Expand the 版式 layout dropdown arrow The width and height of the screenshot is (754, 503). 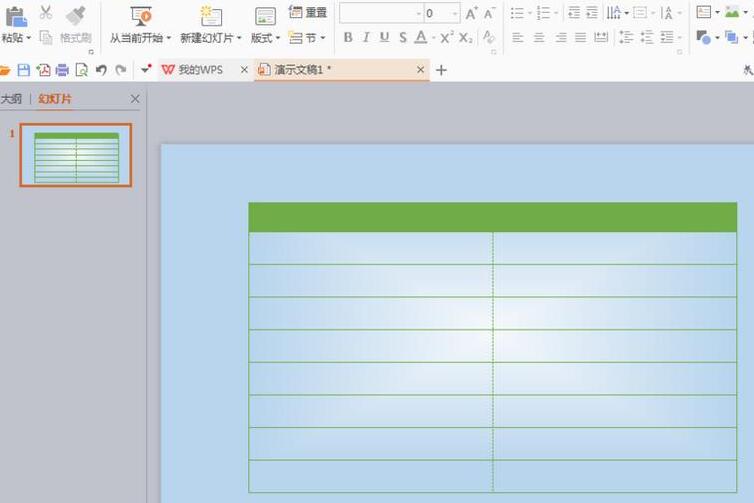(x=277, y=38)
